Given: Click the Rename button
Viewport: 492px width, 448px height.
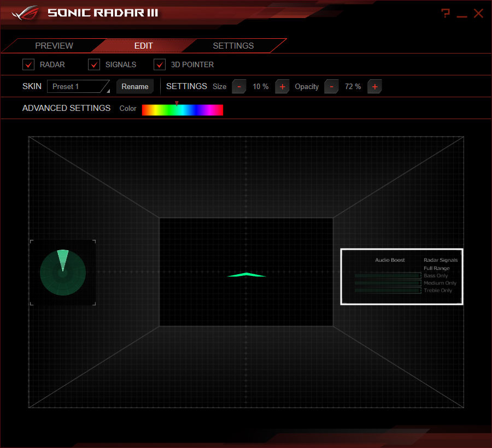Looking at the screenshot, I should pos(135,86).
